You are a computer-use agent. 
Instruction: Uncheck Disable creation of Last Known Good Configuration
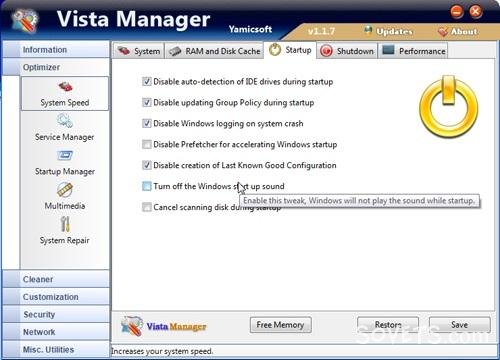point(147,165)
